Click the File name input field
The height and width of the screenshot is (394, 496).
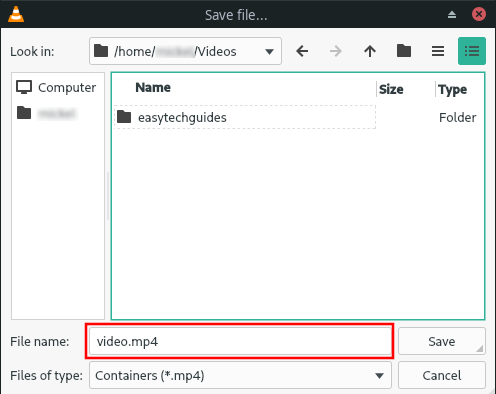click(240, 341)
